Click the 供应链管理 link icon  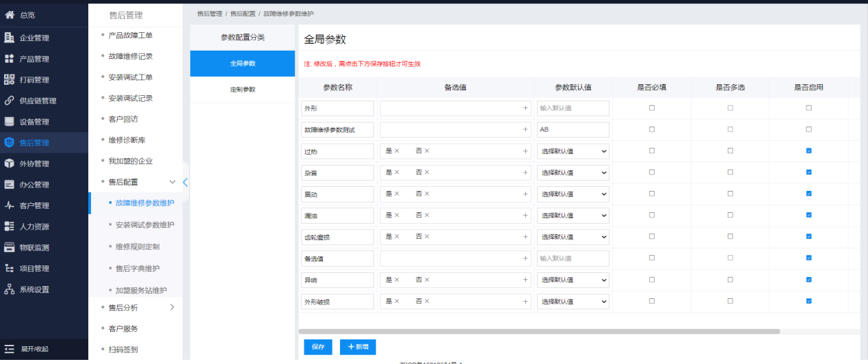click(x=10, y=101)
